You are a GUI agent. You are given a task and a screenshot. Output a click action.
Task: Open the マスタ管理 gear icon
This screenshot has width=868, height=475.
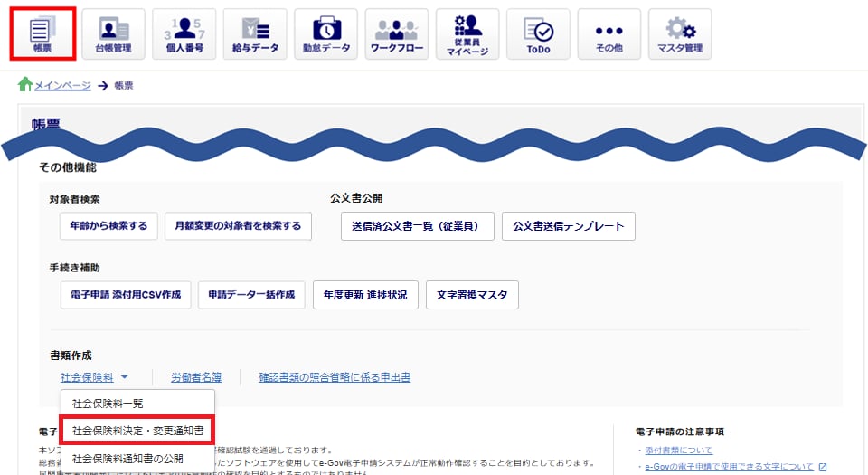point(679,34)
